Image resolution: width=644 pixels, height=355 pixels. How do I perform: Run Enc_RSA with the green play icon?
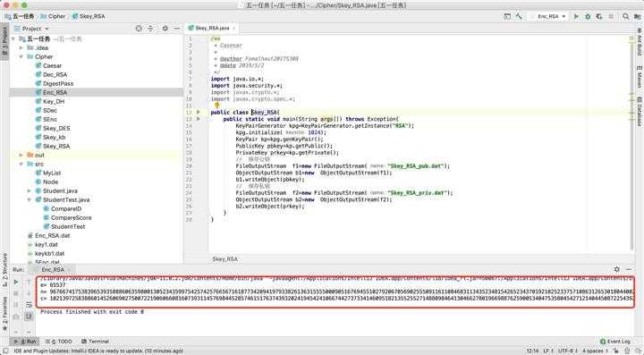576,16
